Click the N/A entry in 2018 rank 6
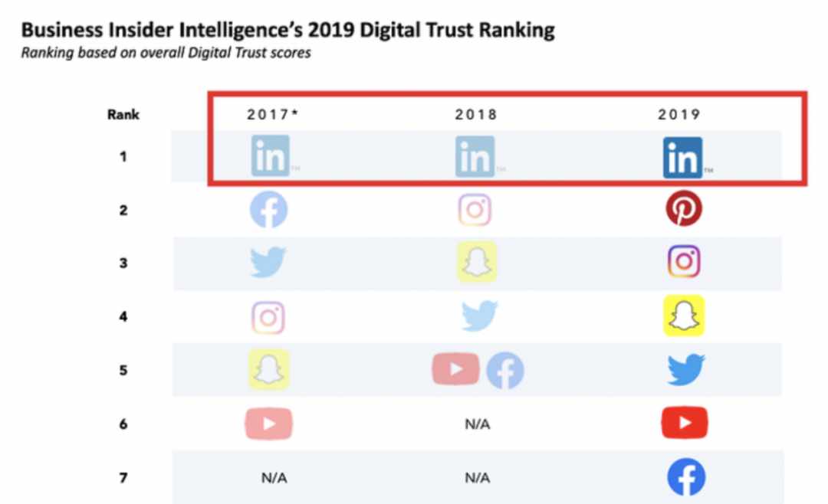 point(478,424)
